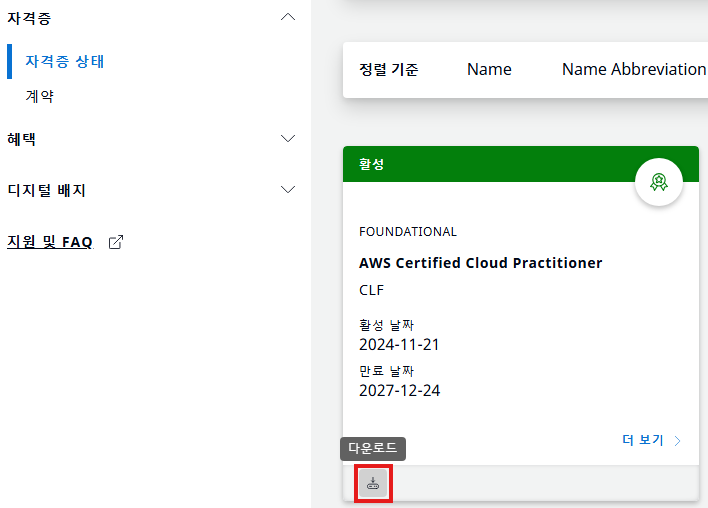Click the AWS Certified Cloud Practitioner title

(x=480, y=263)
